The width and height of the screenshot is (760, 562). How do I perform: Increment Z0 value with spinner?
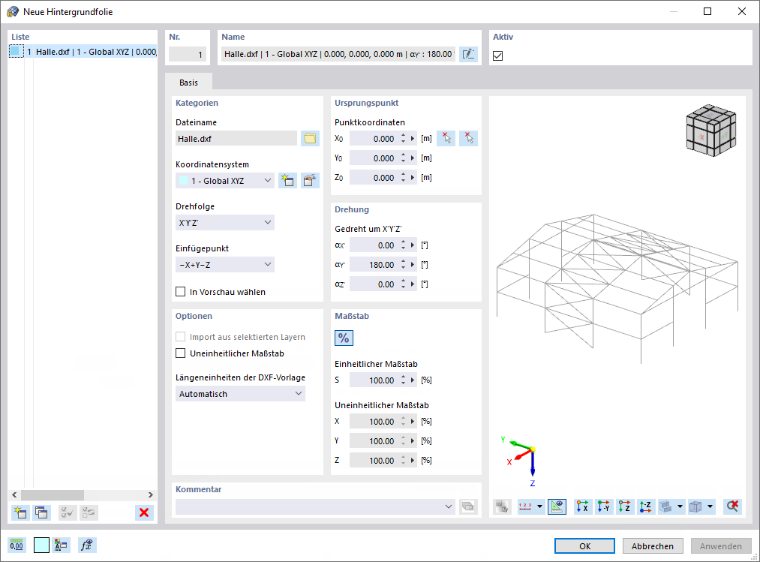point(403,175)
